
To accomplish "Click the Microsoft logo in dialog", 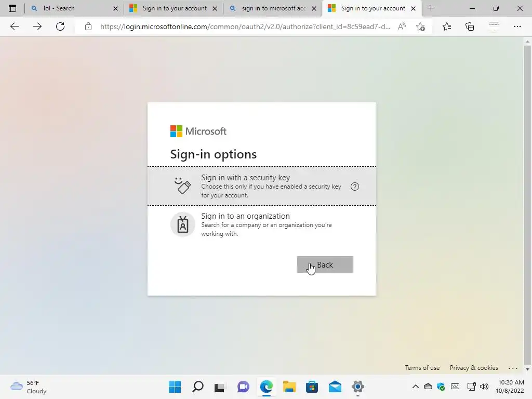I will [198, 131].
